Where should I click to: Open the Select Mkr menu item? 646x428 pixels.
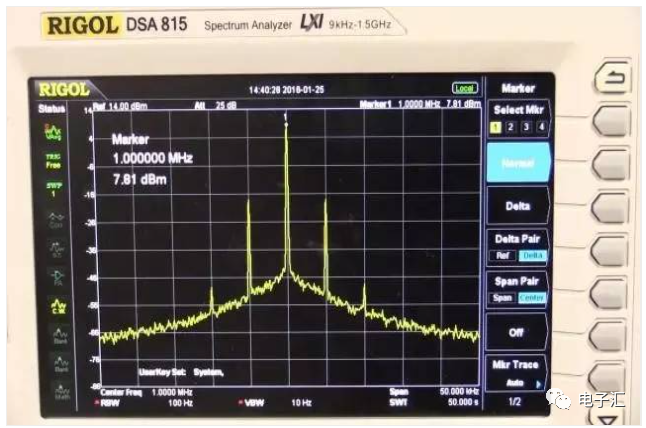pos(518,118)
